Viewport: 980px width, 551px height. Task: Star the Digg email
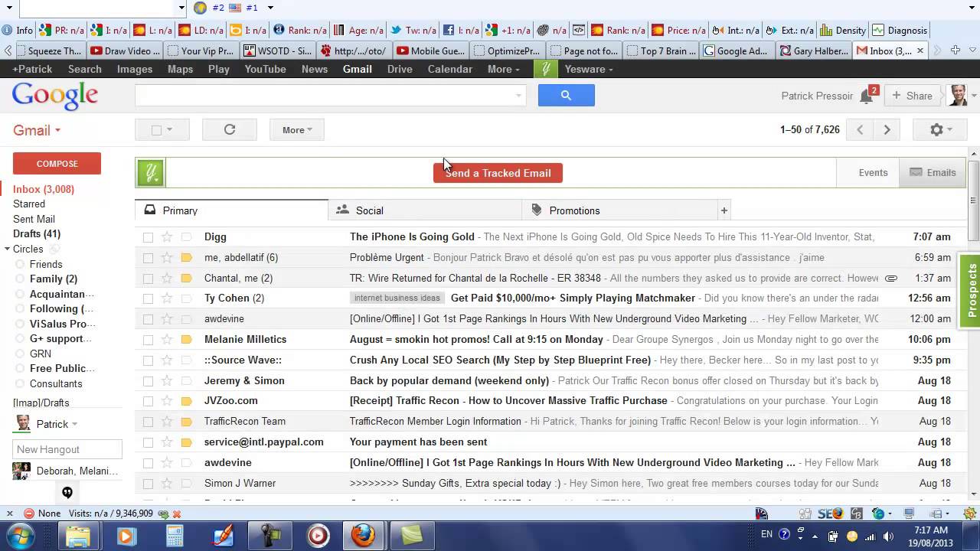(x=167, y=237)
